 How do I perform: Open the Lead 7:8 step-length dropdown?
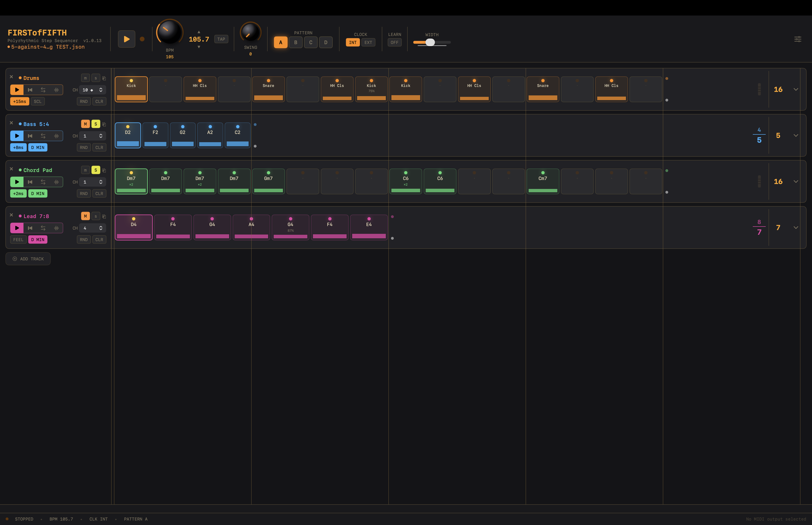click(x=796, y=227)
